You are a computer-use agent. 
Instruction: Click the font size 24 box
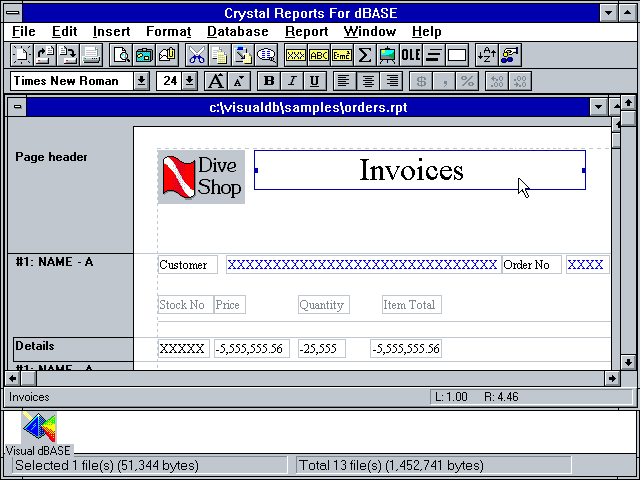coord(169,81)
